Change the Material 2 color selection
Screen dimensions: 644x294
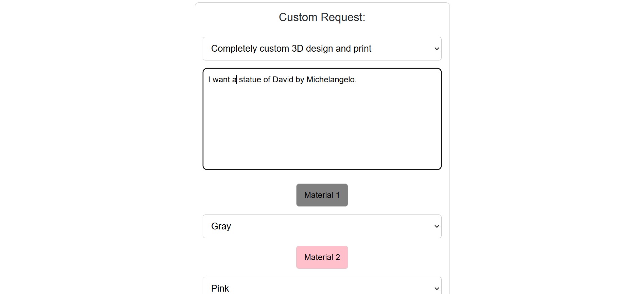click(x=322, y=288)
